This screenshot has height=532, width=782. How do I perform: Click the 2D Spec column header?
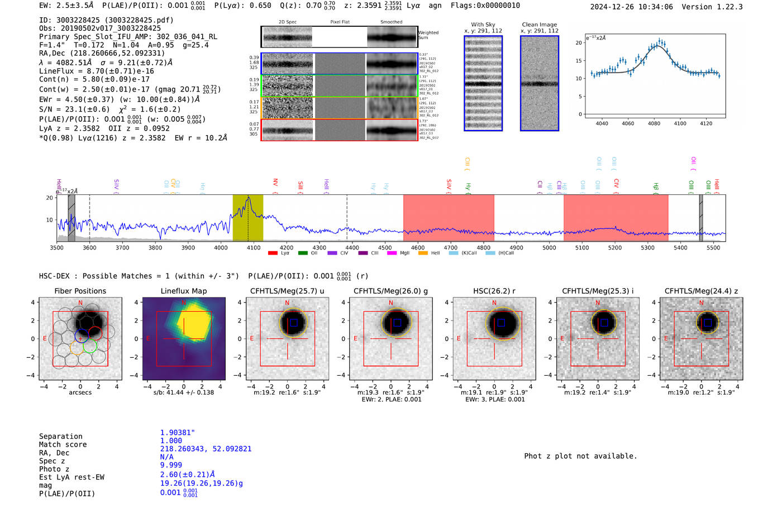[x=288, y=22]
